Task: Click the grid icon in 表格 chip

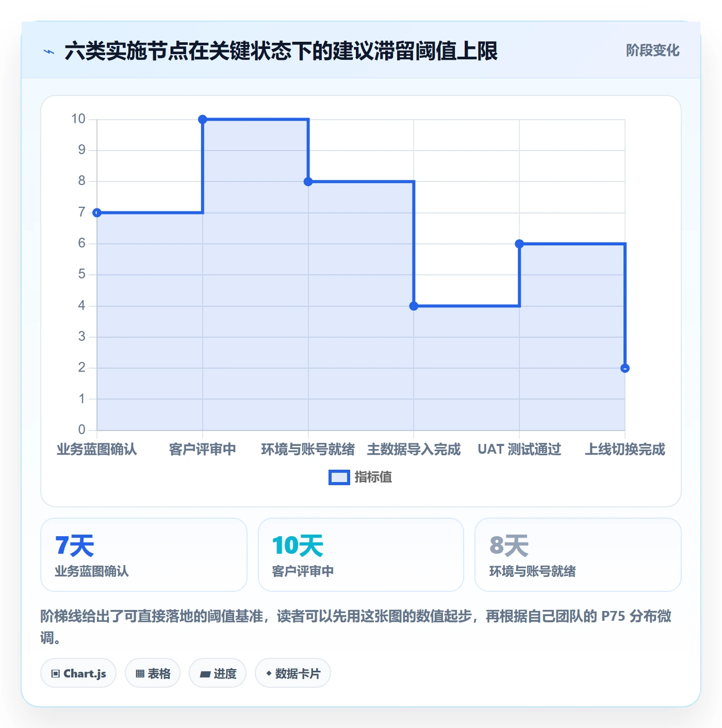Action: [x=140, y=673]
